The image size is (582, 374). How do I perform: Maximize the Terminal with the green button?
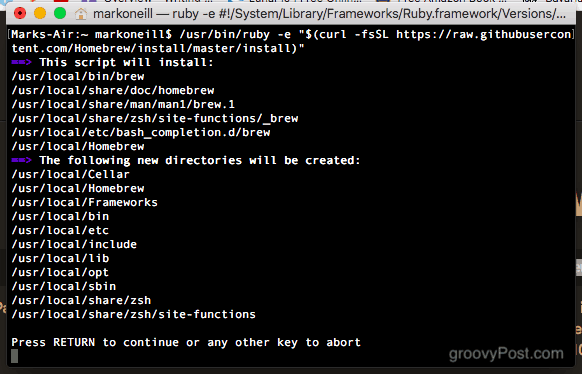coord(60,14)
